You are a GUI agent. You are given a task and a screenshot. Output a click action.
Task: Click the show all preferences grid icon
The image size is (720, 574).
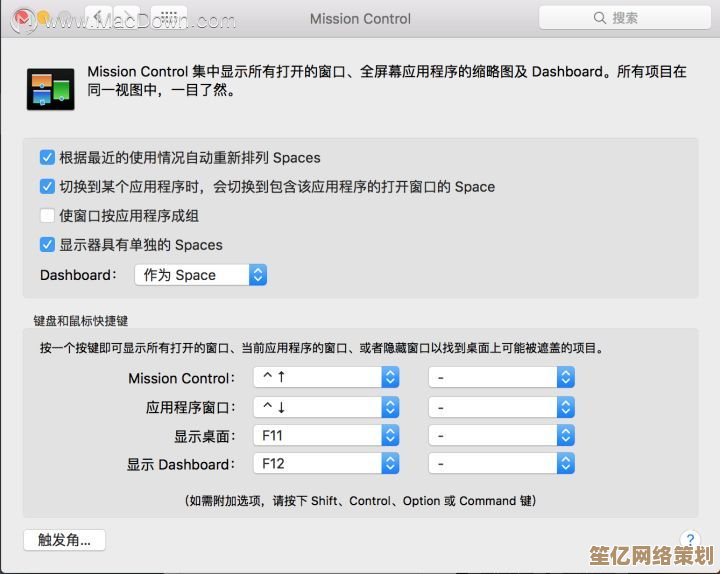coord(170,18)
